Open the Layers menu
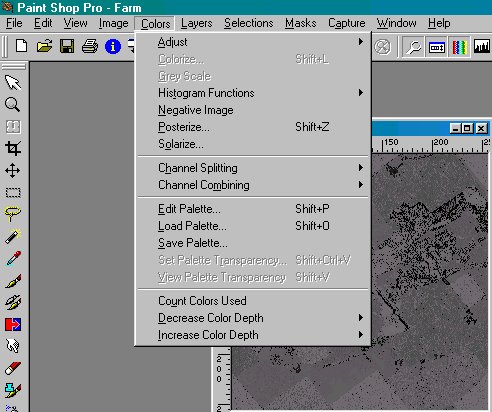 (x=196, y=23)
